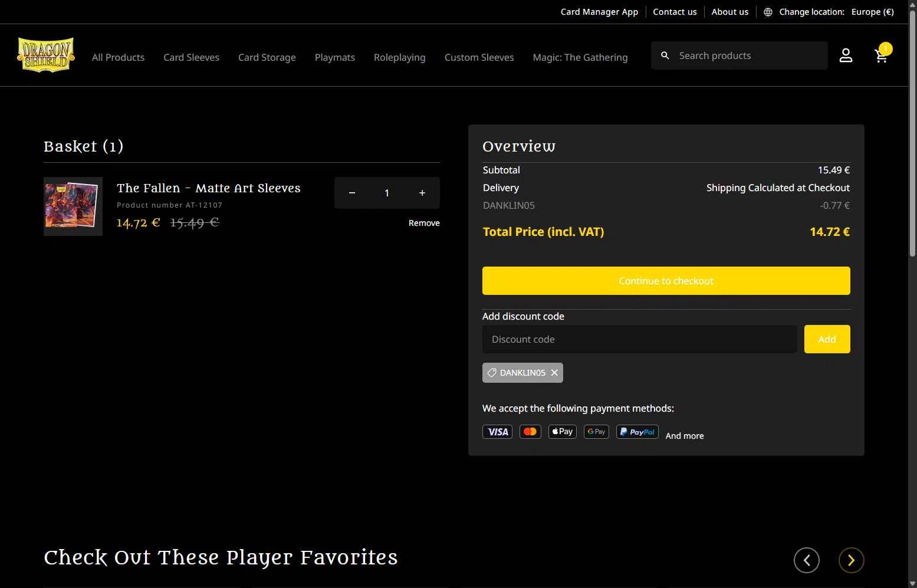Click the discount tag icon beside DANKLIN05

492,373
